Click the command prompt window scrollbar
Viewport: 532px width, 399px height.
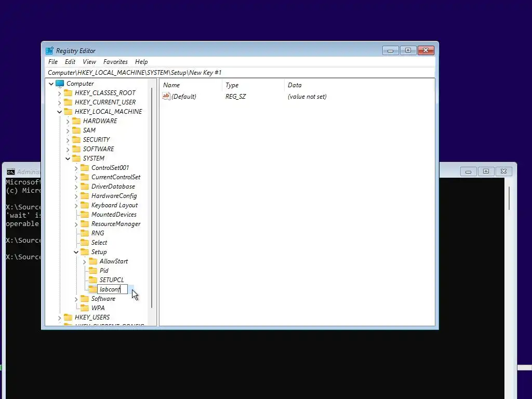509,198
